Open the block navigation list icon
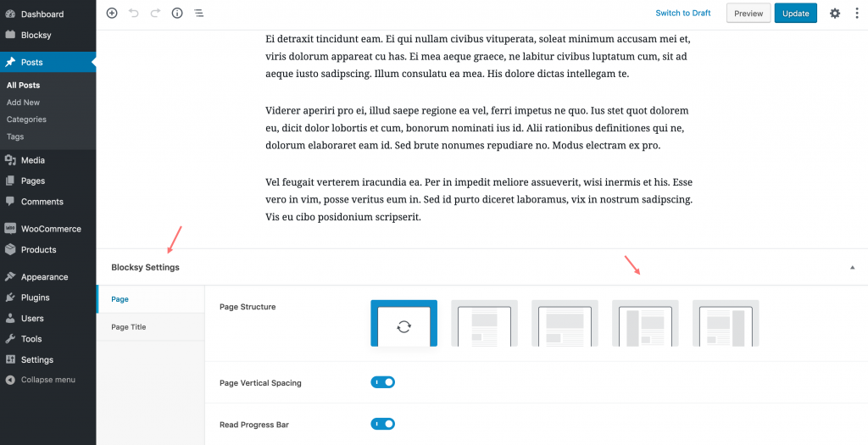868x445 pixels. tap(198, 14)
